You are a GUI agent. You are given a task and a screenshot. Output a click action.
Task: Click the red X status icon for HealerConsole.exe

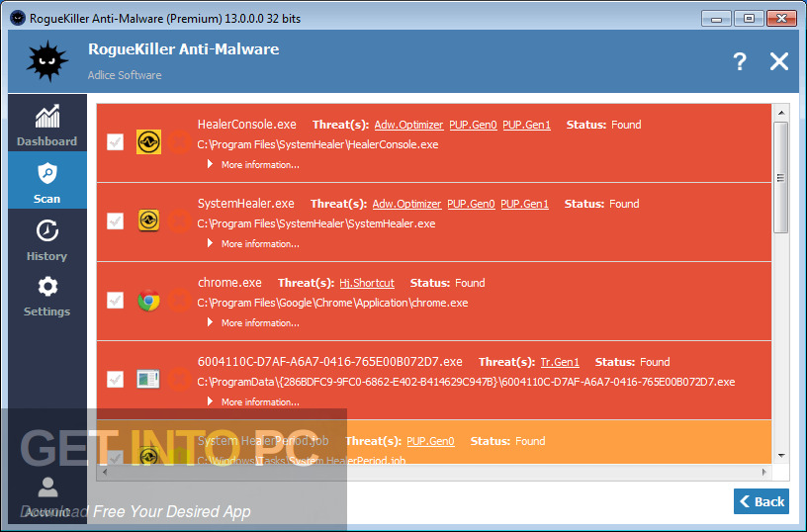pyautogui.click(x=180, y=142)
